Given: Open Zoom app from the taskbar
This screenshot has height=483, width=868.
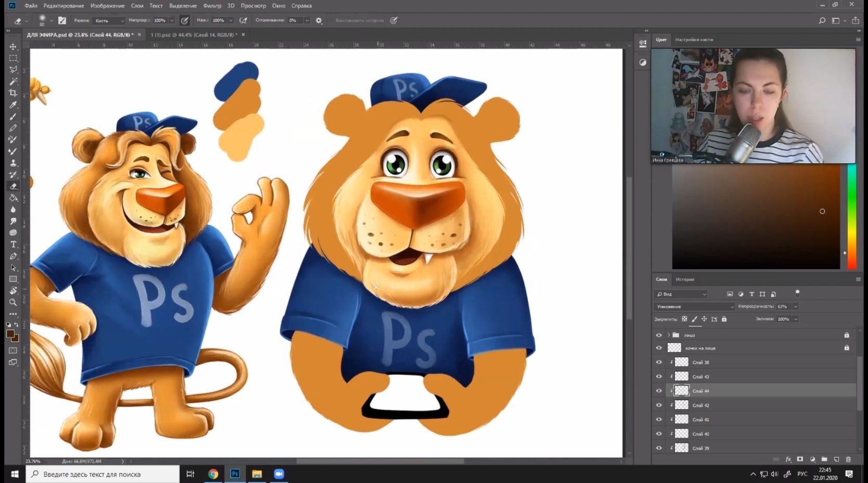Looking at the screenshot, I should pos(279,474).
